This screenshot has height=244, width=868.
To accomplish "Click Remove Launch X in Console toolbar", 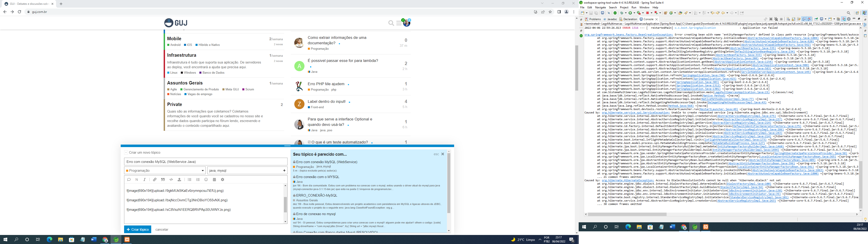I will [x=771, y=19].
